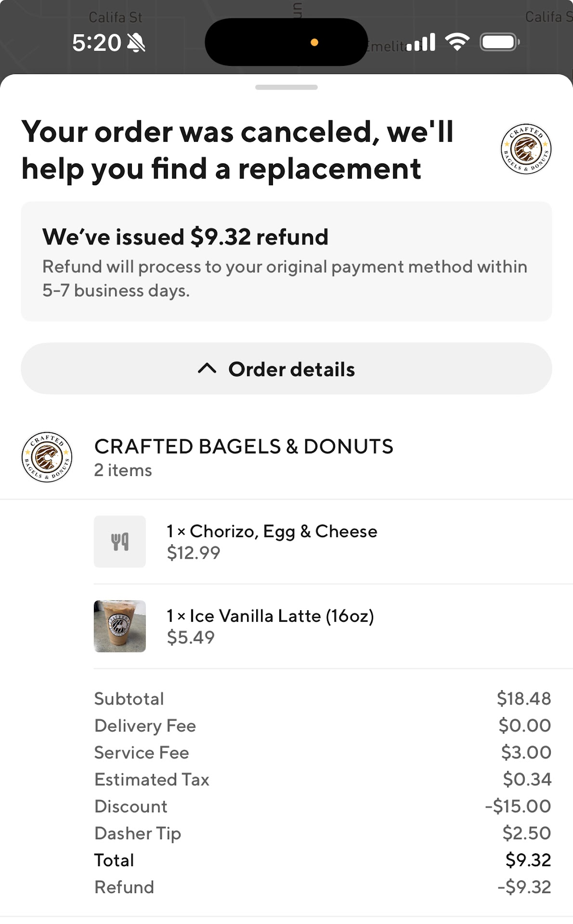The height and width of the screenshot is (924, 573).
Task: Tap the sheet drag handle at top
Action: pyautogui.click(x=286, y=87)
